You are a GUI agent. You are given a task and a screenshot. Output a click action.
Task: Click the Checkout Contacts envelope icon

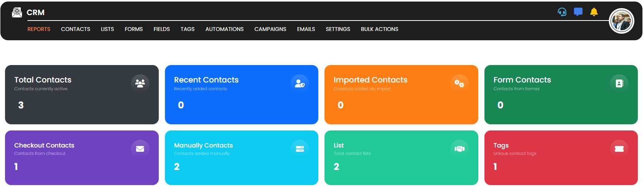(140, 149)
